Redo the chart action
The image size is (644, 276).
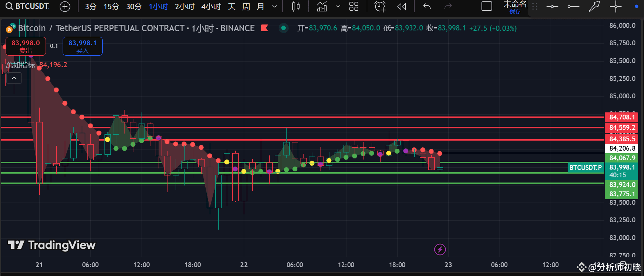(448, 6)
